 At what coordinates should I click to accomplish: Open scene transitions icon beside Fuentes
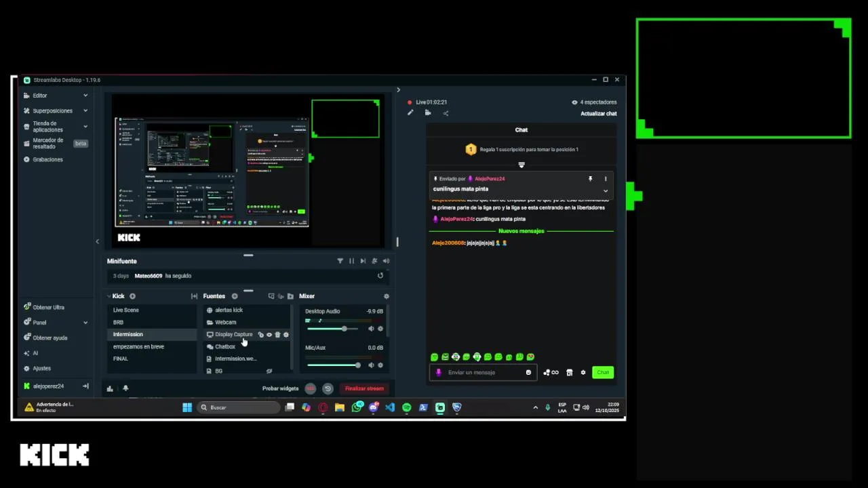(x=194, y=296)
